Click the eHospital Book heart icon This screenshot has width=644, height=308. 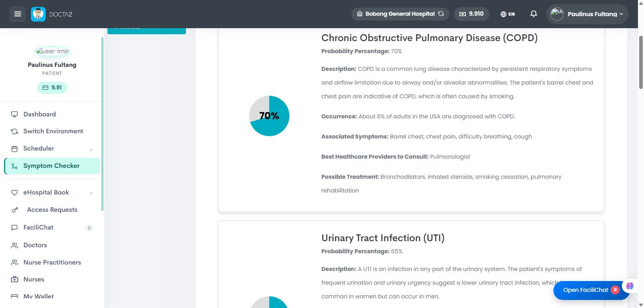click(14, 193)
